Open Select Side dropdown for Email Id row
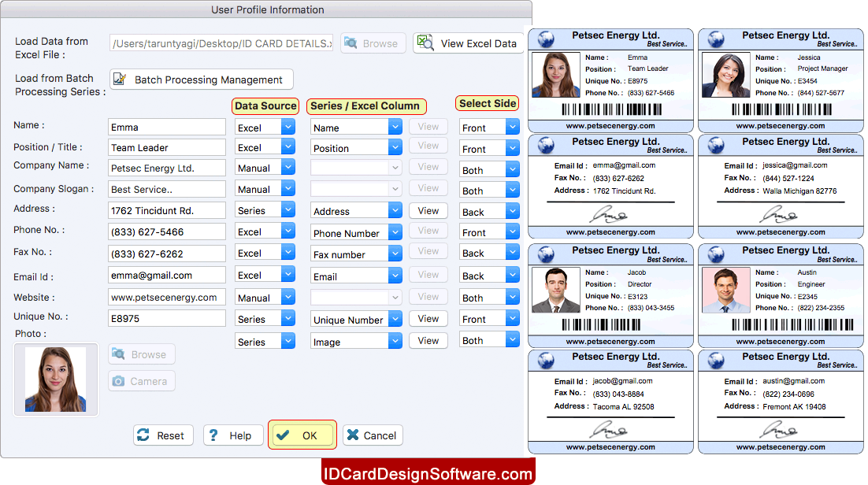 513,275
